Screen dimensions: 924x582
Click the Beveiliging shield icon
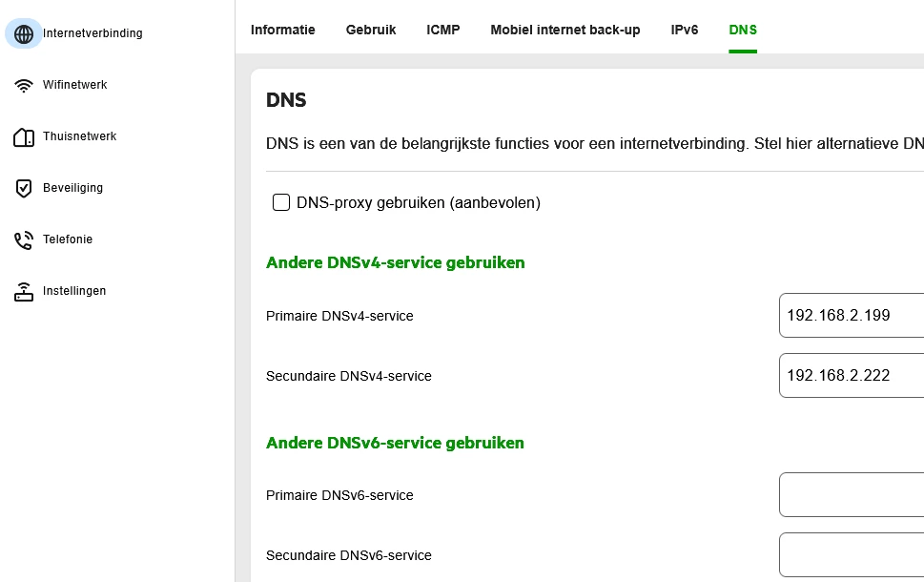pyautogui.click(x=24, y=189)
